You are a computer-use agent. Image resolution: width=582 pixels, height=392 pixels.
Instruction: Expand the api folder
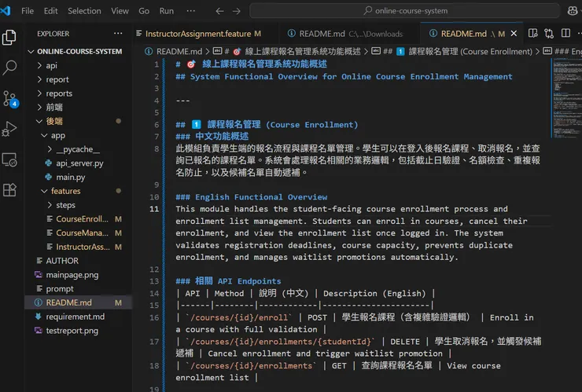pos(51,66)
